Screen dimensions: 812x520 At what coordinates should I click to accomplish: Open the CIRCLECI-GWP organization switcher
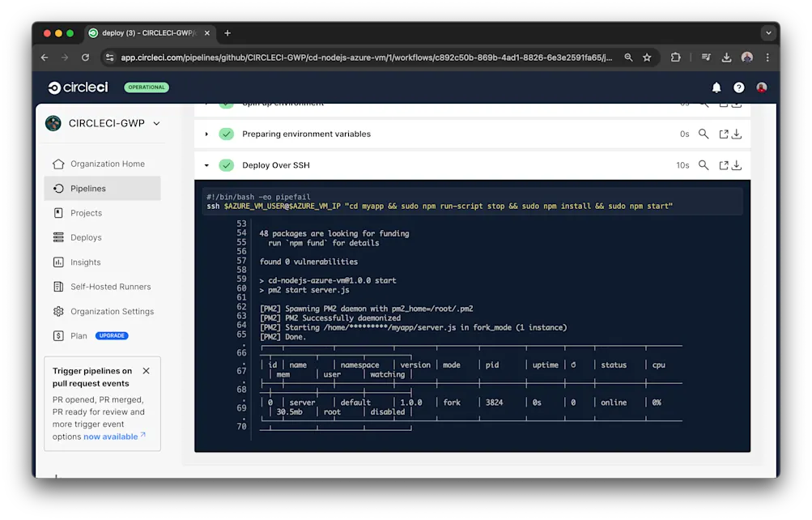coord(102,123)
